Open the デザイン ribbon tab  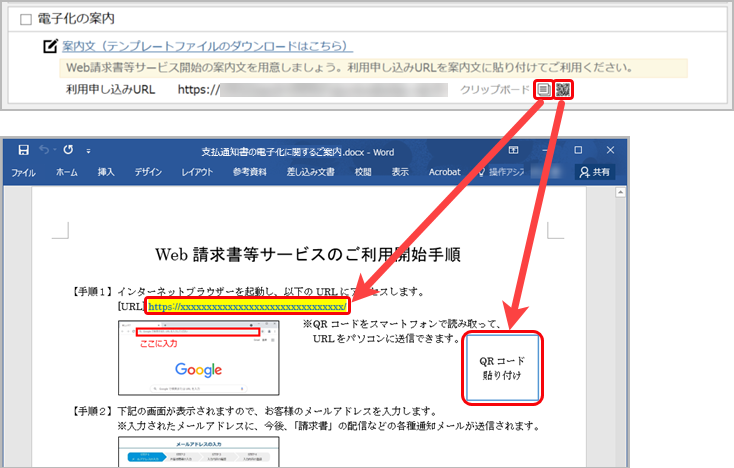point(148,172)
